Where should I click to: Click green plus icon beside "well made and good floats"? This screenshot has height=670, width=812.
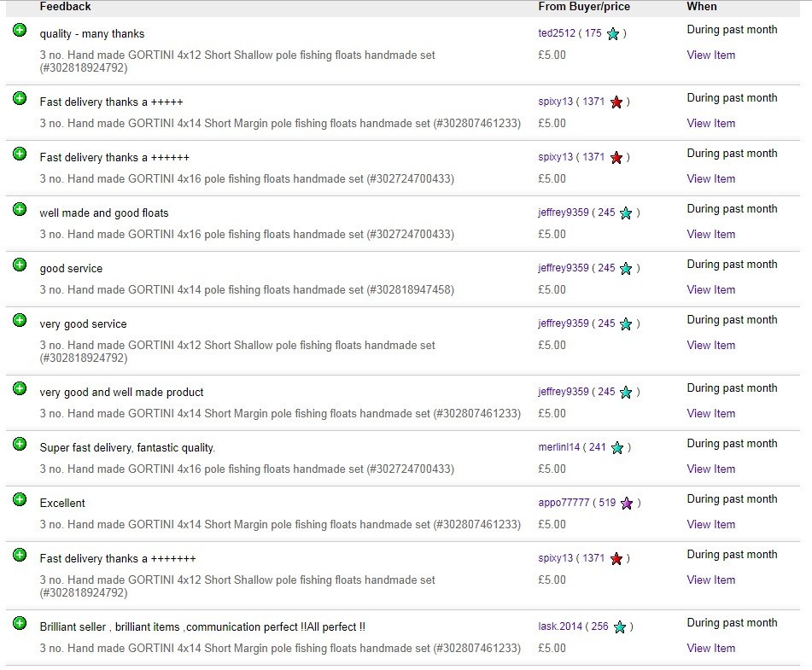pyautogui.click(x=20, y=210)
